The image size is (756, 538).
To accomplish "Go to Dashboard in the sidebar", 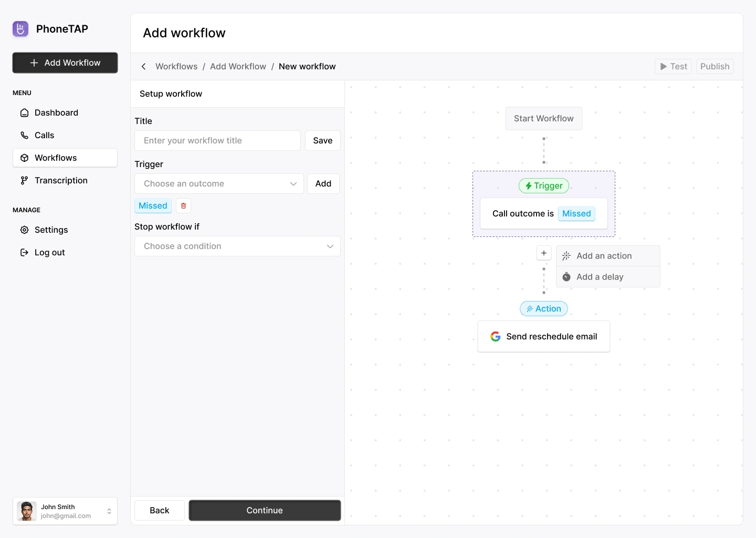I will coord(56,113).
